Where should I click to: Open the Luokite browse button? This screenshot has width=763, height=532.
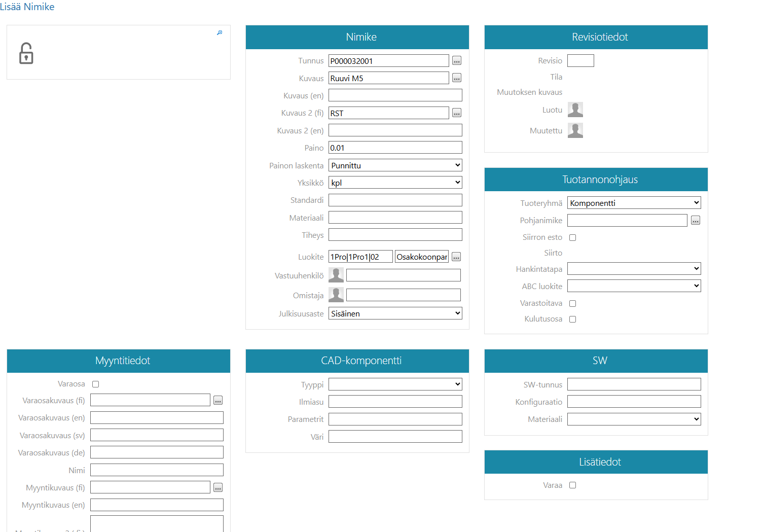[456, 257]
